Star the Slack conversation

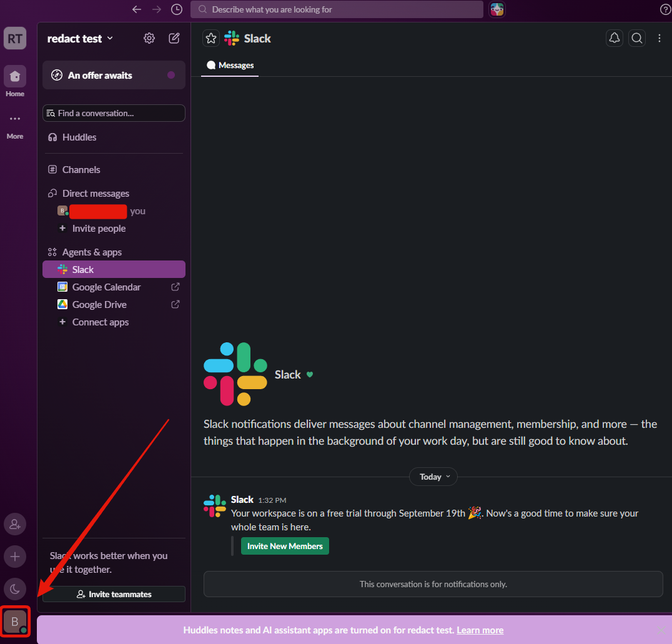tap(211, 38)
